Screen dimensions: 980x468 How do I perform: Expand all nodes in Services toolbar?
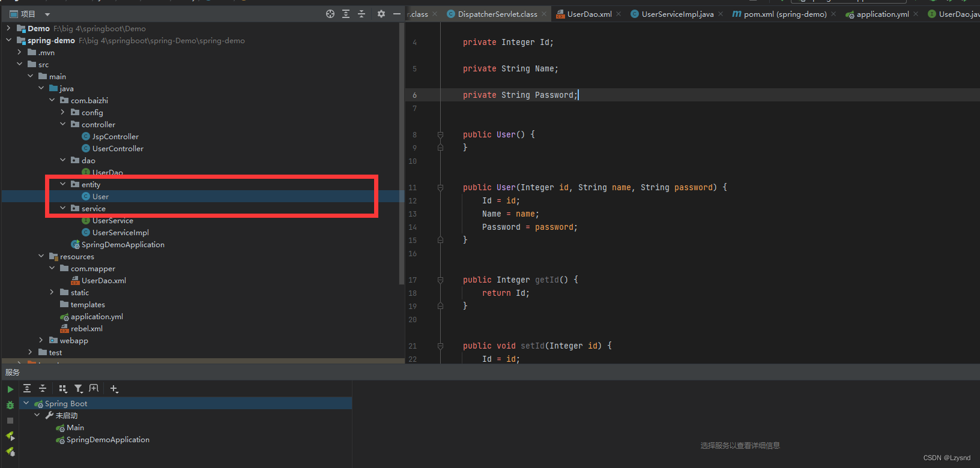(x=27, y=389)
